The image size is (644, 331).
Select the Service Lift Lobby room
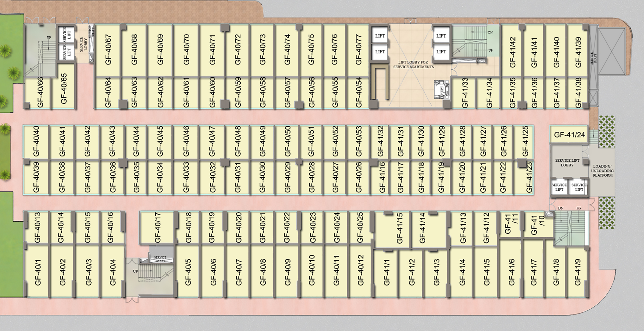pos(567,163)
